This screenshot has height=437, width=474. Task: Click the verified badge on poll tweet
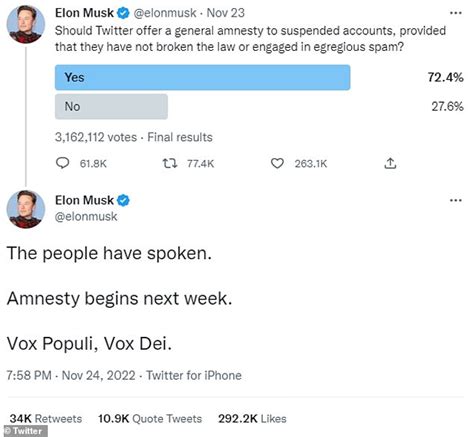pyautogui.click(x=123, y=13)
